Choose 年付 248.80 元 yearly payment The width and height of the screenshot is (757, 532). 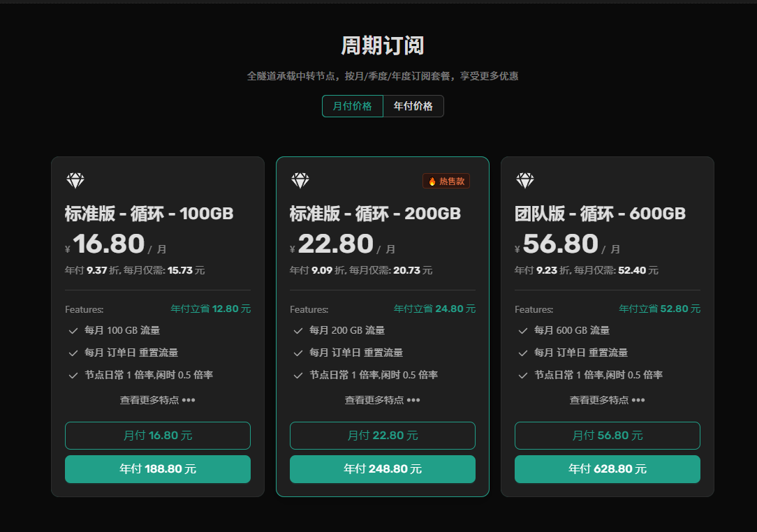pos(383,468)
